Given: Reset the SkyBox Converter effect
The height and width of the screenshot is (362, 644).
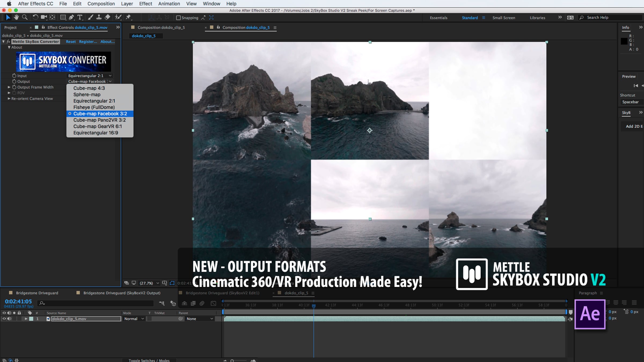Looking at the screenshot, I should (71, 42).
